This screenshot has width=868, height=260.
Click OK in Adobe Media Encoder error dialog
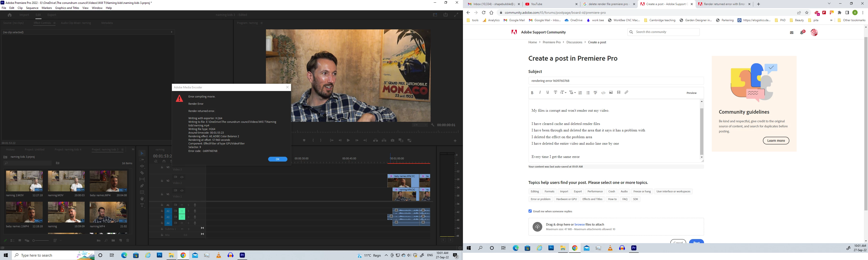point(278,159)
